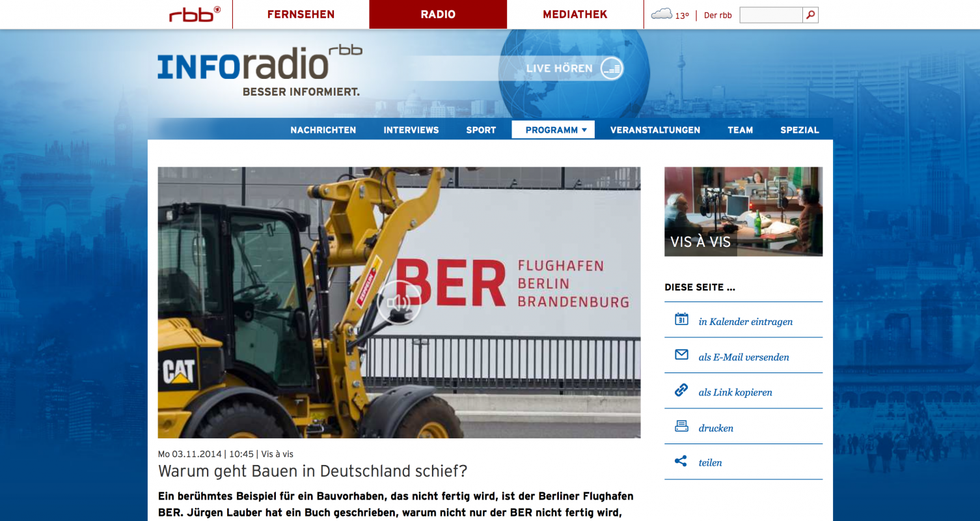Viewport: 980px width, 521px height.
Task: Open SPEZIAL in the navigation
Action: [x=800, y=130]
